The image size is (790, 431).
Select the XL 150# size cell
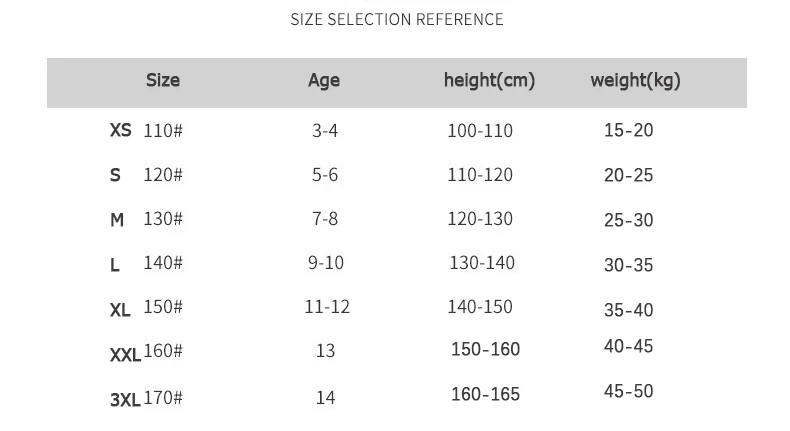tap(146, 308)
